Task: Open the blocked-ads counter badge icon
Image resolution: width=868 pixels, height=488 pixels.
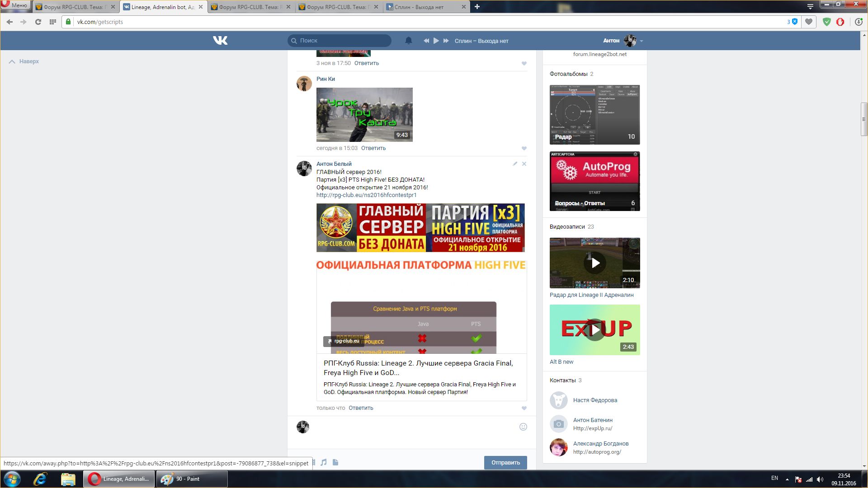Action: point(793,22)
